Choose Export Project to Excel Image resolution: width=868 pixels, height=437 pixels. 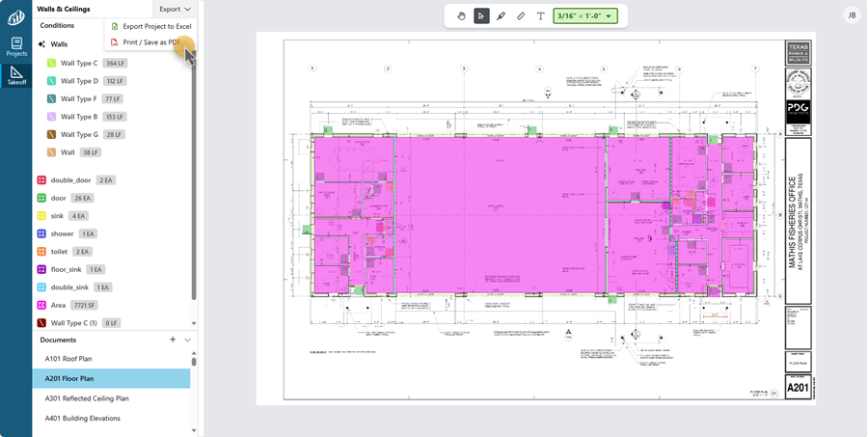click(x=151, y=26)
